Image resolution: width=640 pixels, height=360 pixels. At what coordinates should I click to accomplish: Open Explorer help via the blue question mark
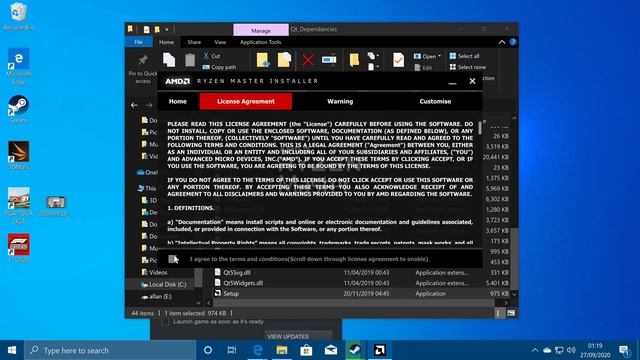click(513, 42)
